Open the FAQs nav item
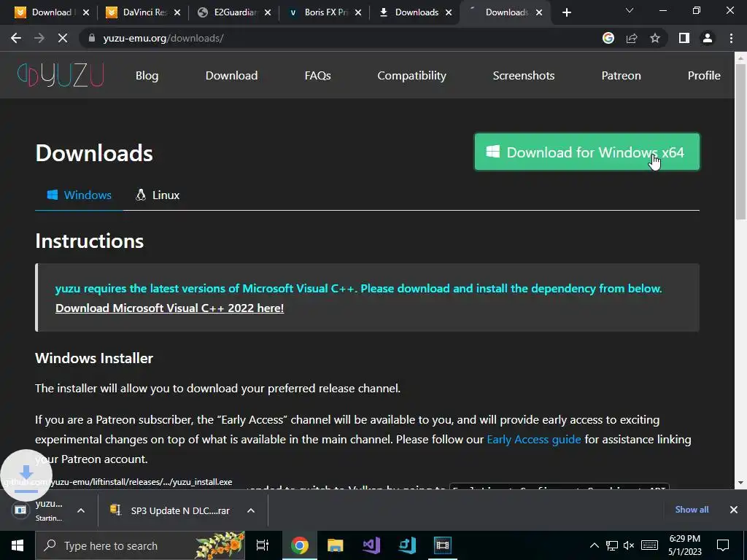 tap(318, 76)
